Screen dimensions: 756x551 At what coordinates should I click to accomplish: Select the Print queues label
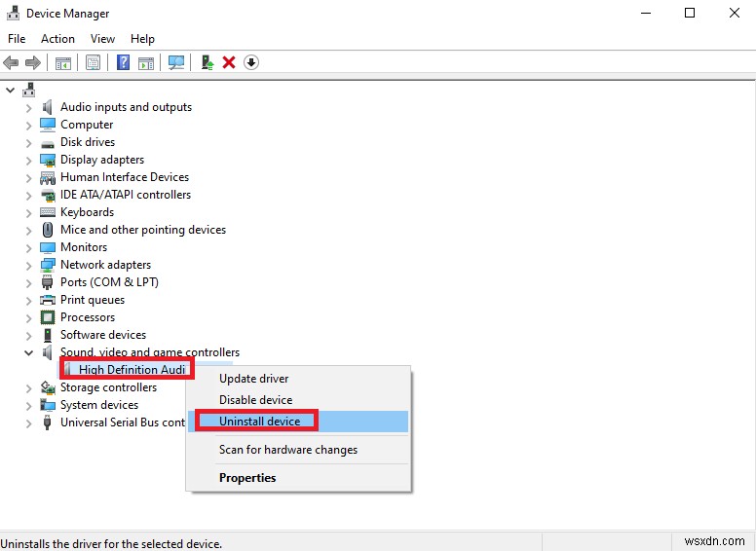click(x=93, y=300)
